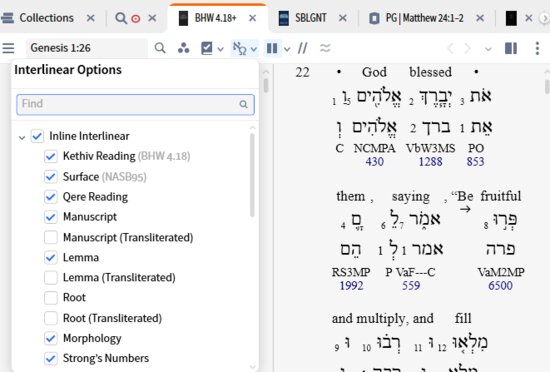Open the navigation history dropdown arrow

tap(488, 49)
